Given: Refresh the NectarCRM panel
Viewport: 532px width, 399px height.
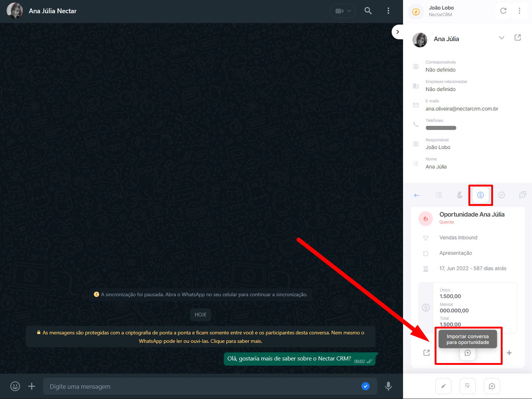Looking at the screenshot, I should tap(503, 11).
